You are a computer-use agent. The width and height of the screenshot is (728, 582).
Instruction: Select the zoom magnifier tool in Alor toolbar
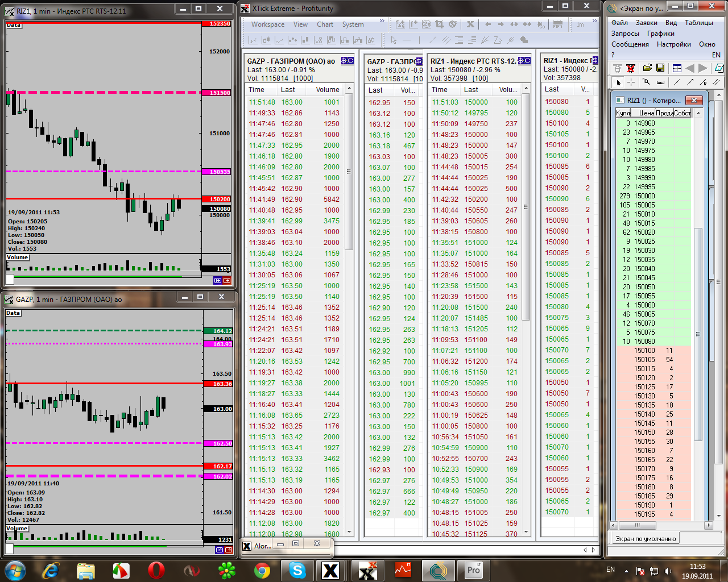pos(646,82)
